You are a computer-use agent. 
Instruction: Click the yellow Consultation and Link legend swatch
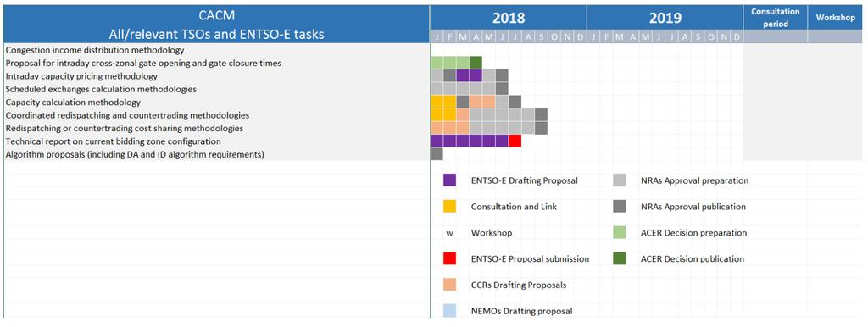(449, 207)
